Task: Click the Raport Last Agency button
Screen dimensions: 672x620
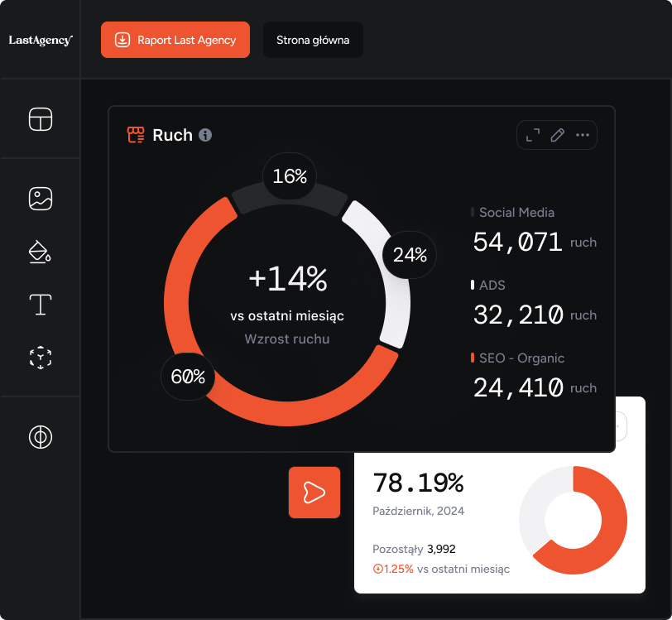Action: 175,40
